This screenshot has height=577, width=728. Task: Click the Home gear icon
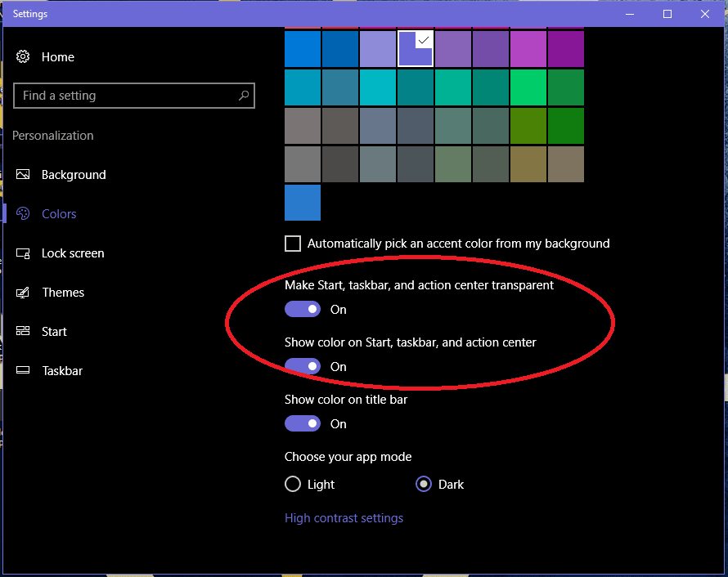point(24,57)
